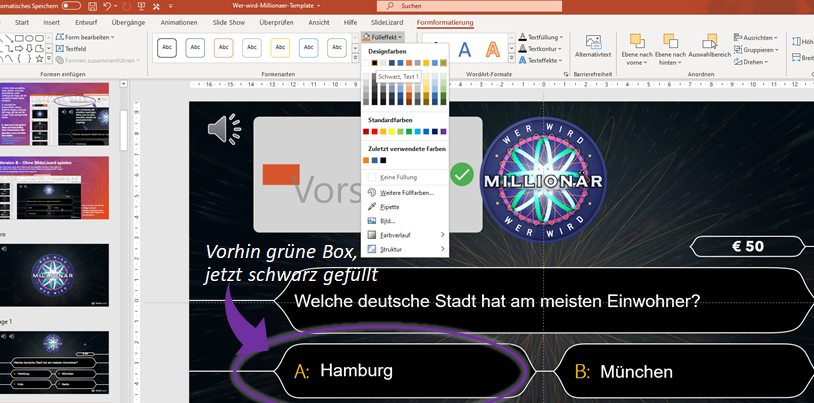Open the Start ribbon tab
Viewport: 814px width, 403px height.
click(x=22, y=22)
